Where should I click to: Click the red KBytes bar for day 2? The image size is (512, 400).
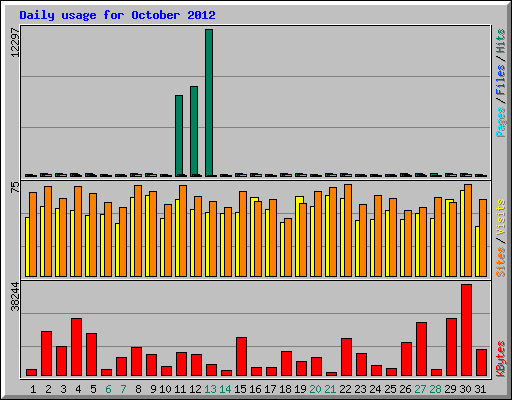(46, 354)
